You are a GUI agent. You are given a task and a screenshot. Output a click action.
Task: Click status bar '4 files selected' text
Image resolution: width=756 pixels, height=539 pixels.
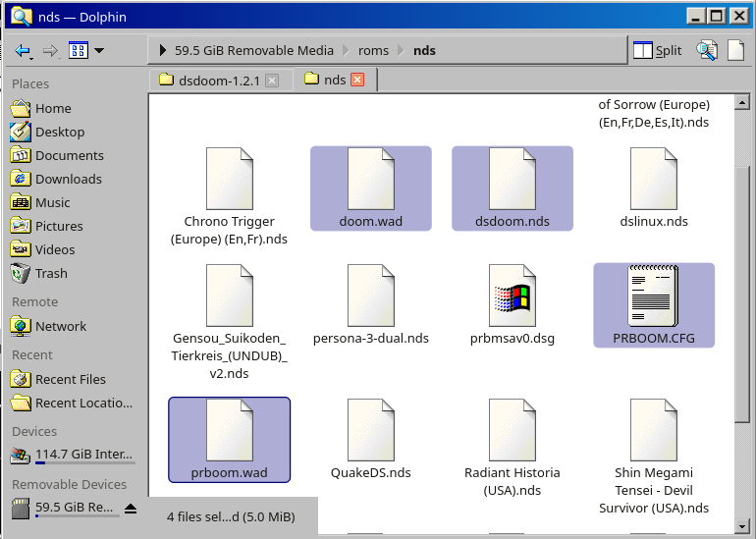(231, 517)
